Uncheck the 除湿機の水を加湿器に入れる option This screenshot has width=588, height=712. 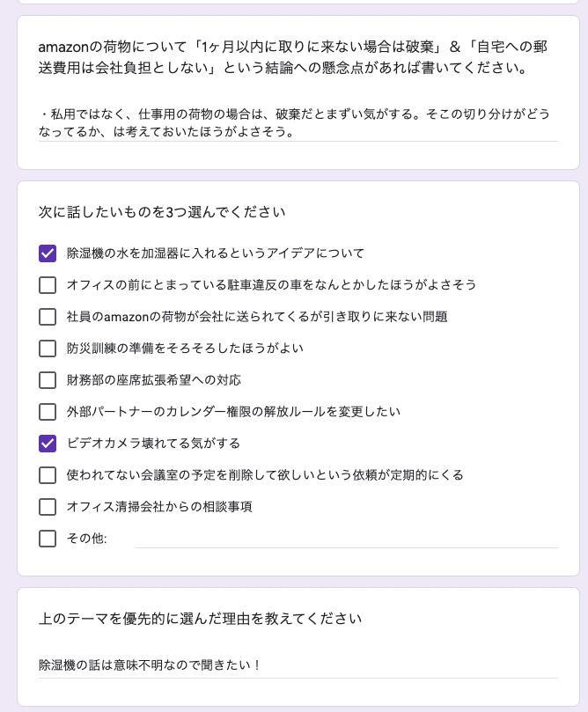(x=48, y=253)
